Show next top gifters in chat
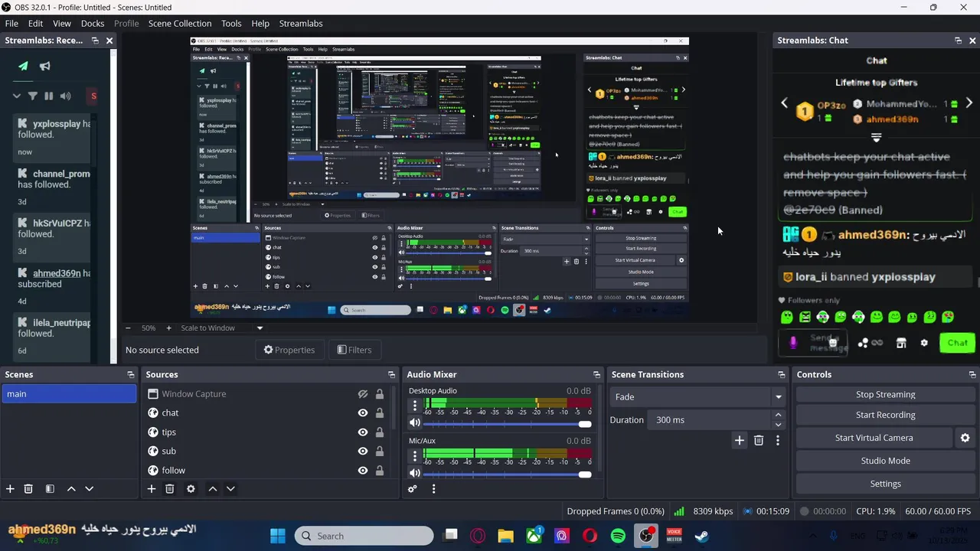Image resolution: width=980 pixels, height=551 pixels. [x=969, y=103]
